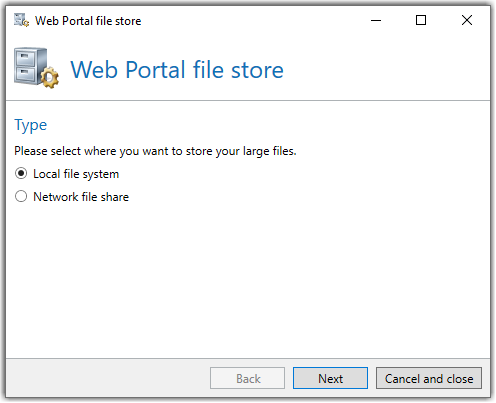
Task: Click the title bar caption text
Action: [x=88, y=21]
